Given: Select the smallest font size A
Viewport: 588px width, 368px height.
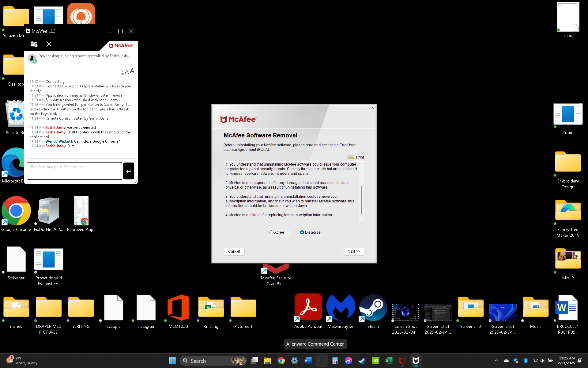Looking at the screenshot, I should [123, 73].
